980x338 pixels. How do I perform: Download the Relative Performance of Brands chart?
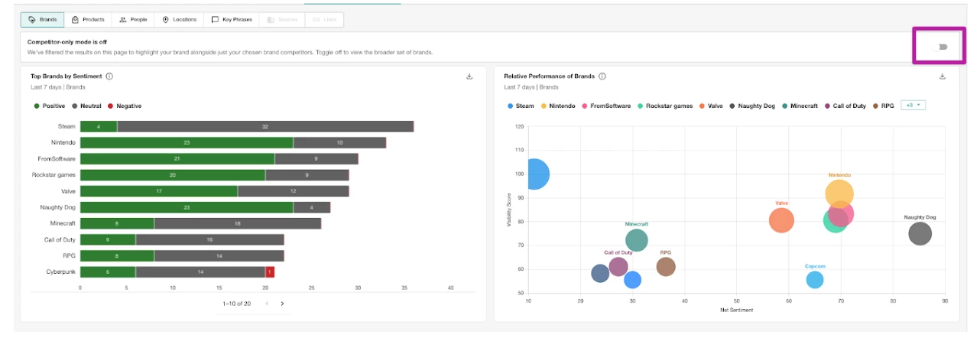pyautogui.click(x=943, y=76)
